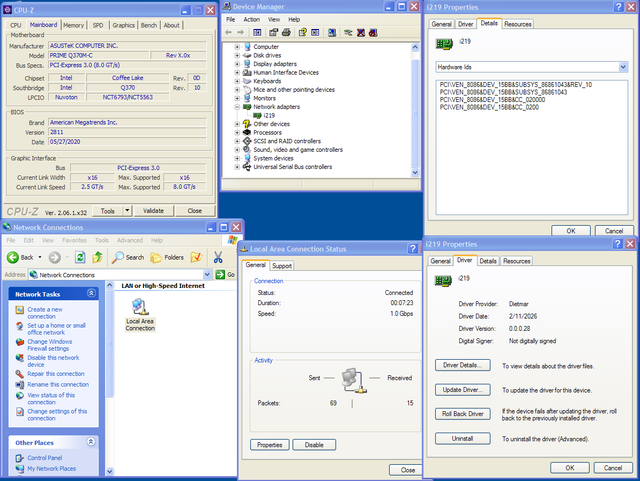The image size is (640, 481).
Task: Click the folder sync icon beside Folders
Action: coord(196,257)
